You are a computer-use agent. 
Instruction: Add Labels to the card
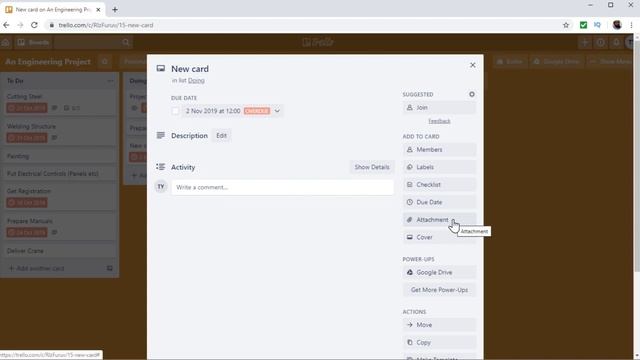[439, 167]
